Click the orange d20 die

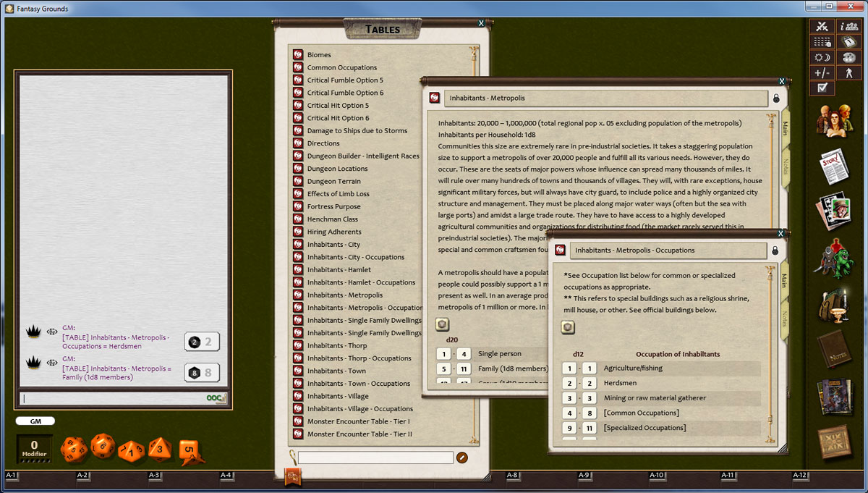pyautogui.click(x=102, y=447)
